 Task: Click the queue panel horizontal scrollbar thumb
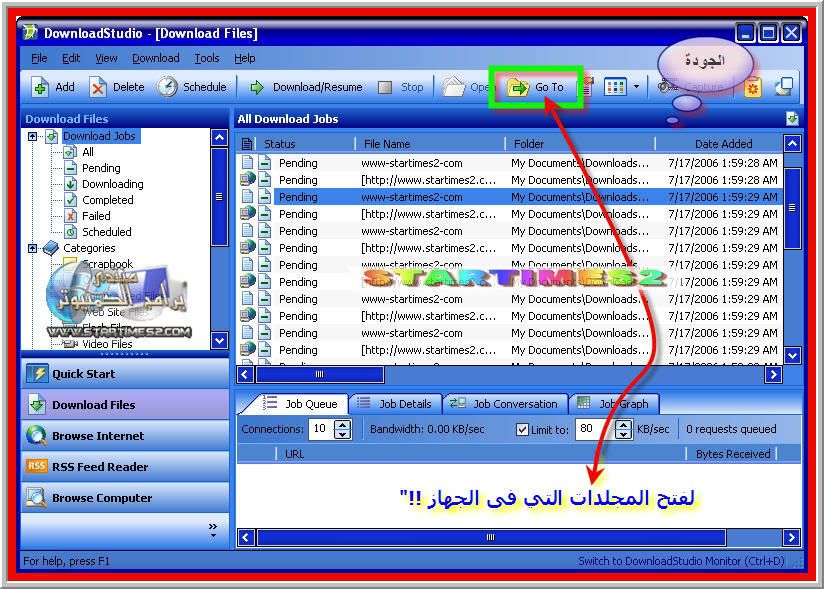[x=491, y=538]
